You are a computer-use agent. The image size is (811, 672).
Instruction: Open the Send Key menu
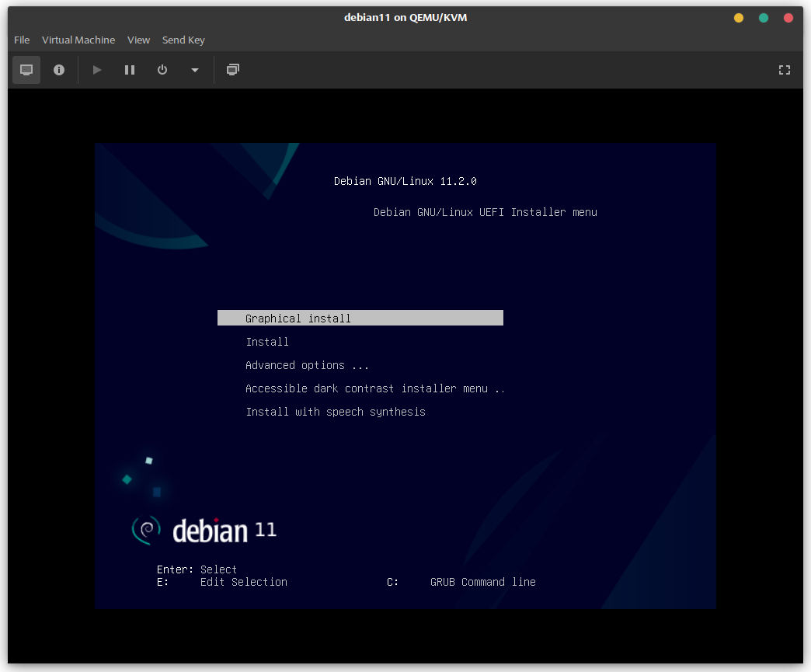(x=183, y=40)
